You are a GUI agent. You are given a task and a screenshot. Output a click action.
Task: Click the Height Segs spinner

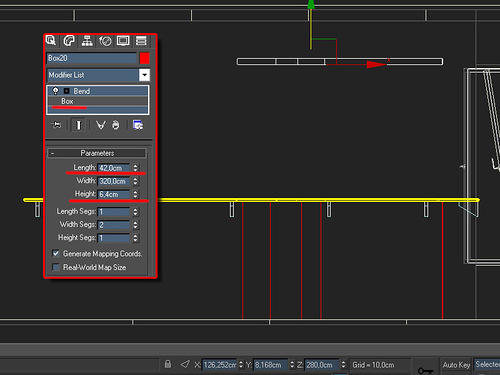135,238
